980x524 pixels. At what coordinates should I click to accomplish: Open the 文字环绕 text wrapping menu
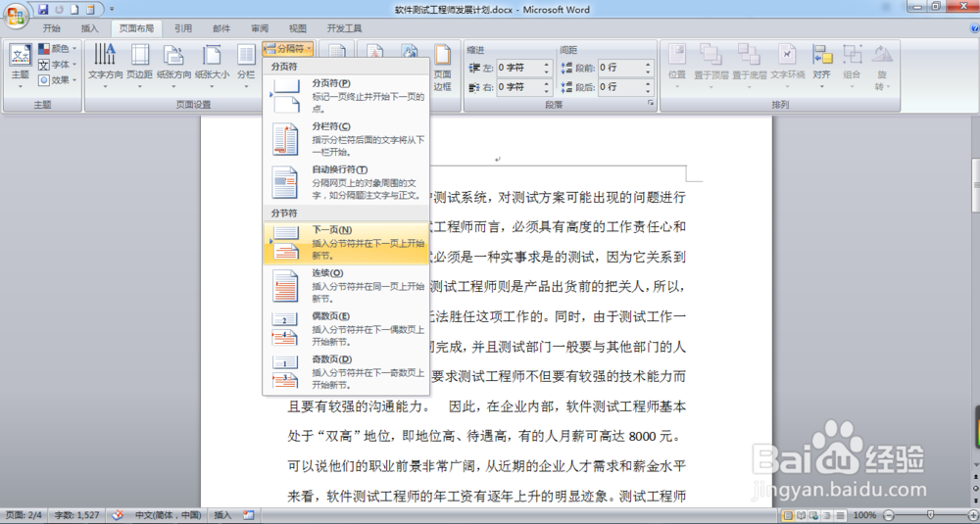[x=788, y=66]
